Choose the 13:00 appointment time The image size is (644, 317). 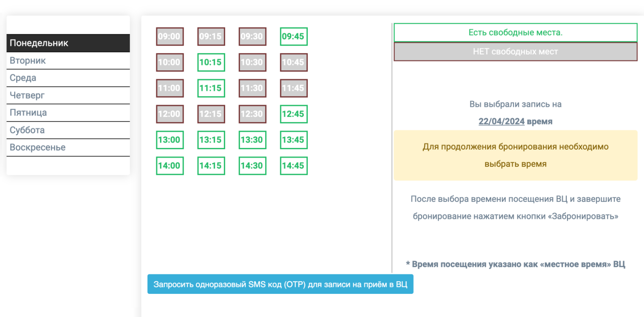170,140
